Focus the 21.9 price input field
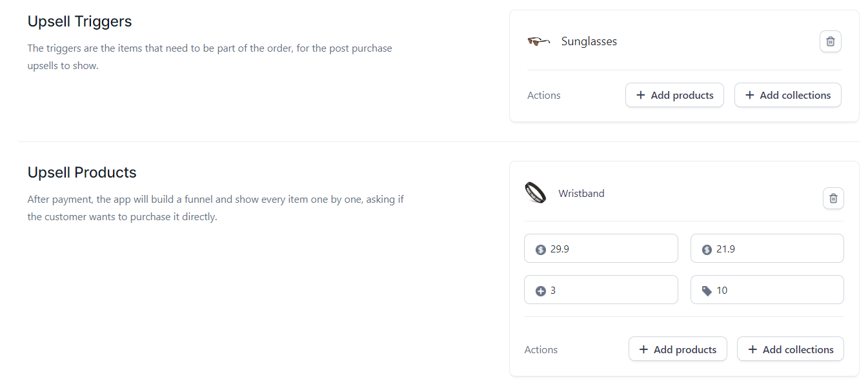 [x=767, y=249]
